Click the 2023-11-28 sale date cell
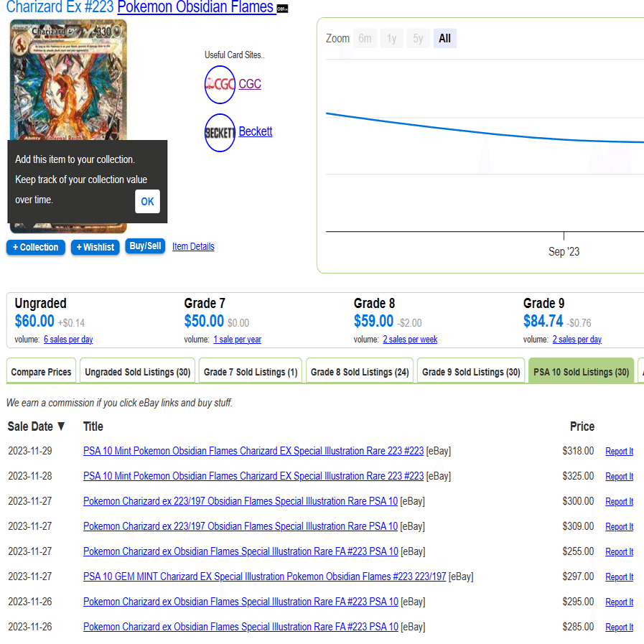 pyautogui.click(x=30, y=475)
